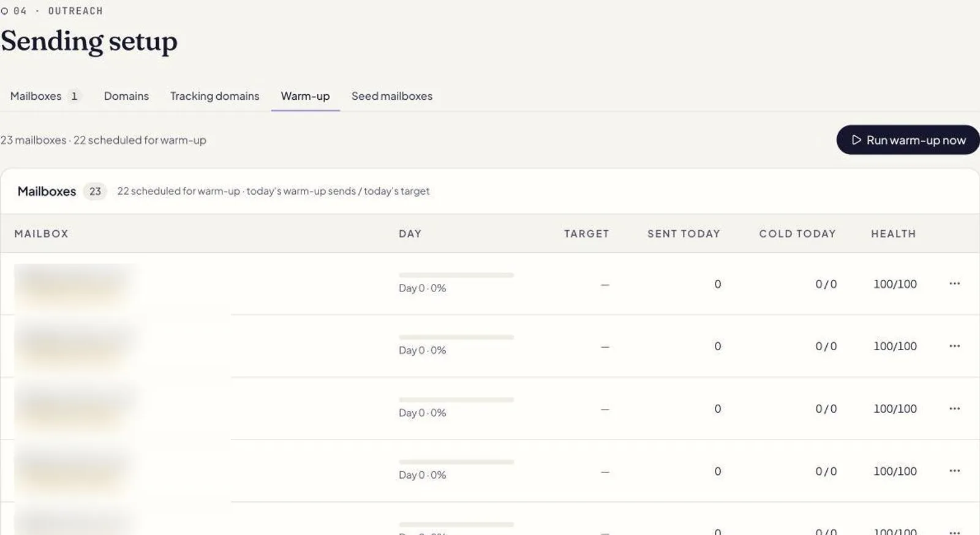Click the "today's warm-up sends / today's target" caption
Viewport: 980px width, 535px height.
point(338,191)
